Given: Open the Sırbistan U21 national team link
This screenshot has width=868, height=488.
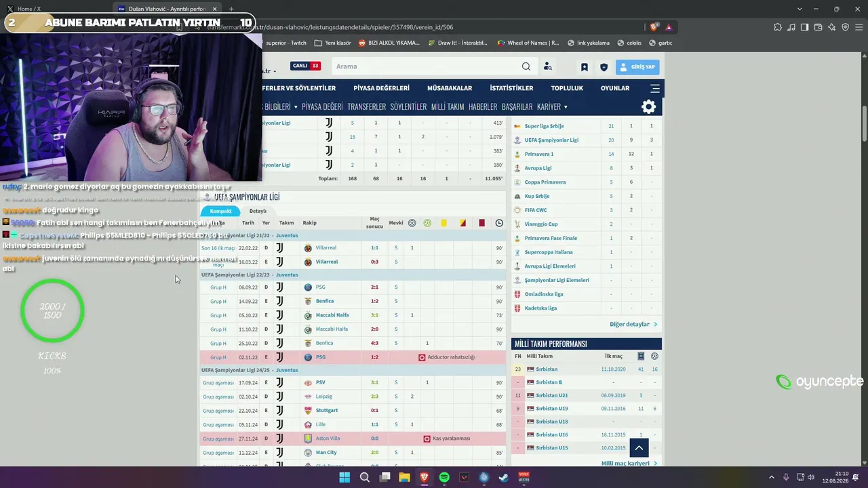Looking at the screenshot, I should (551, 395).
